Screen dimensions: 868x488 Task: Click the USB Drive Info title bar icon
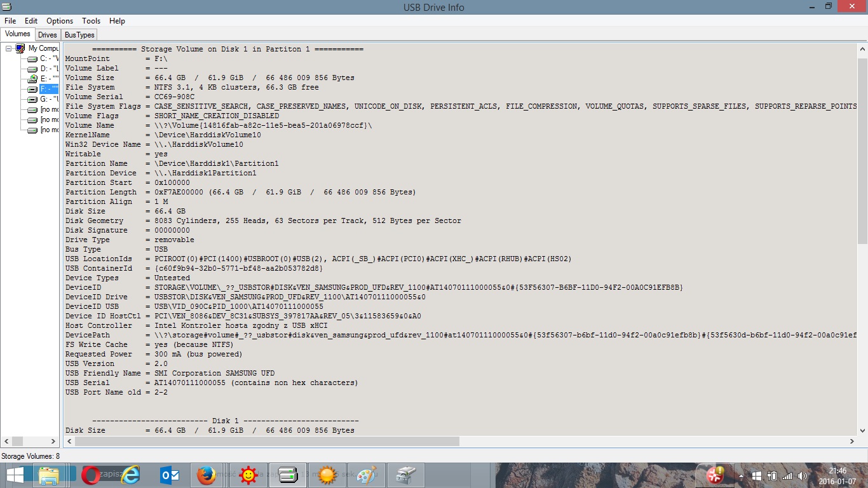coord(7,6)
